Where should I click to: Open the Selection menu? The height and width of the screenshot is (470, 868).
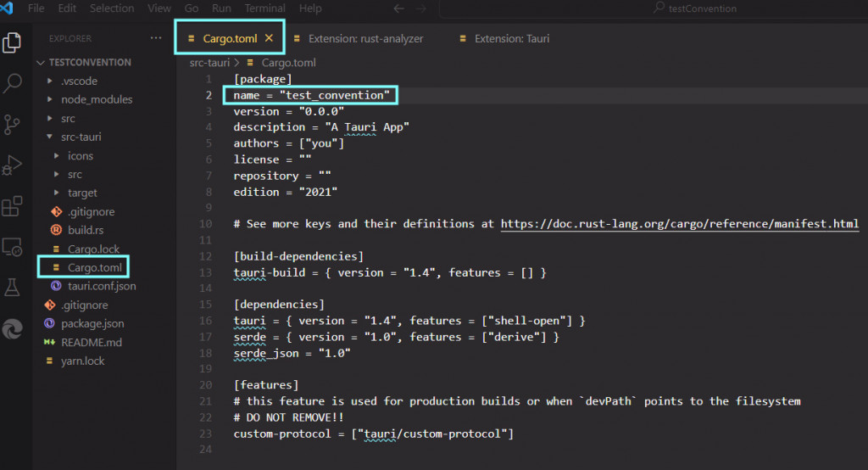click(112, 8)
